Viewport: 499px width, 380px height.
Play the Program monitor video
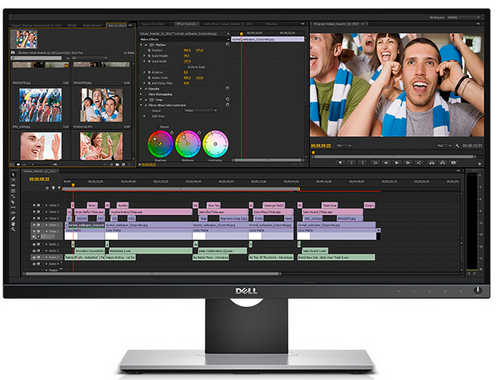click(397, 163)
